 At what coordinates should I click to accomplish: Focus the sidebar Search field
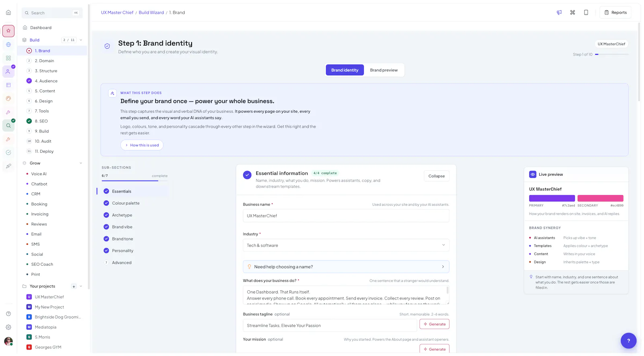coord(52,13)
